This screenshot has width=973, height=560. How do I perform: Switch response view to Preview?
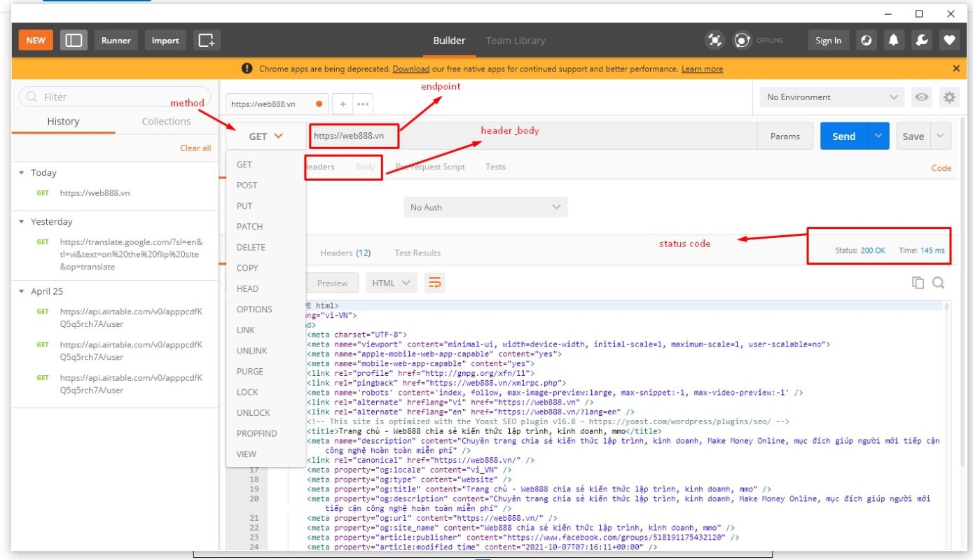pos(332,283)
